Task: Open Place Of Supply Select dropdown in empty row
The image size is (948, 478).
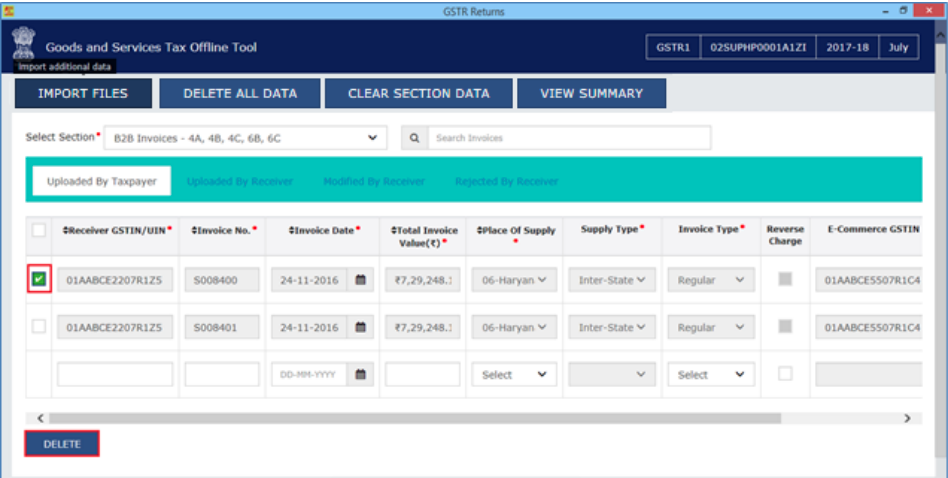Action: click(514, 375)
